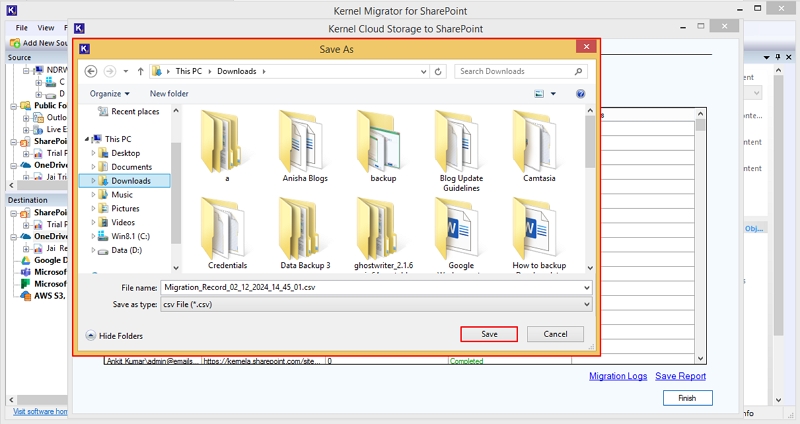800x424 pixels.
Task: Click the Search Downloads field
Action: coord(518,72)
